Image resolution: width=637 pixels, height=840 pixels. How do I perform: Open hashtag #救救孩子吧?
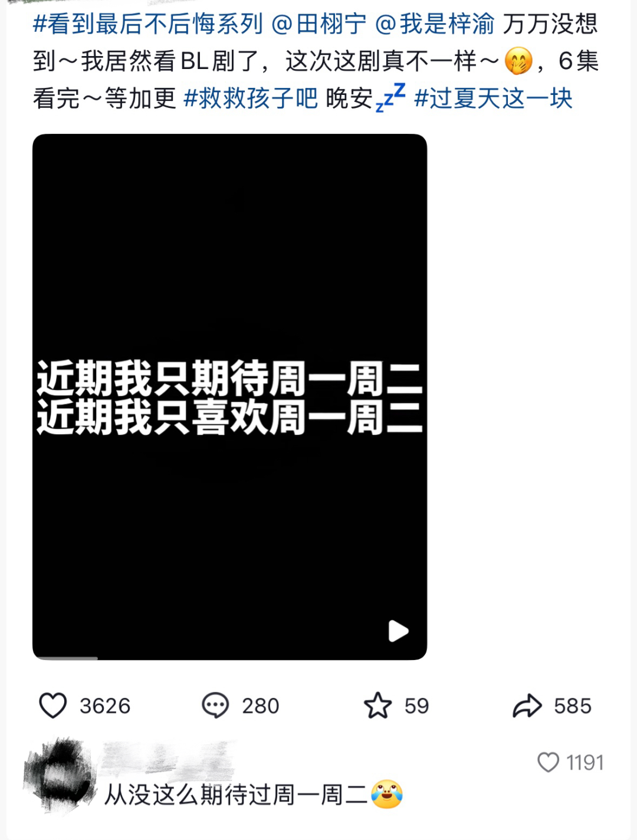click(x=251, y=98)
